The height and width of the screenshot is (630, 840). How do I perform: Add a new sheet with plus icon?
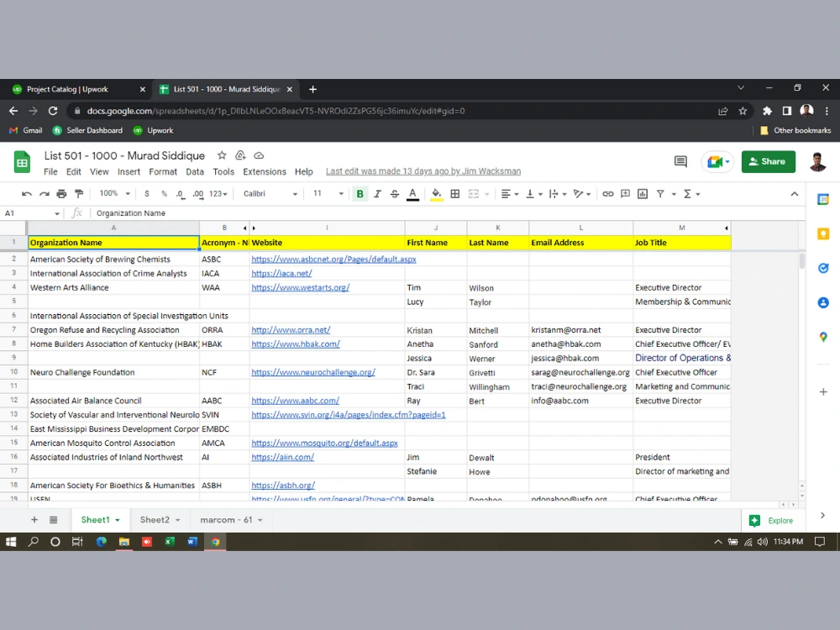tap(34, 520)
